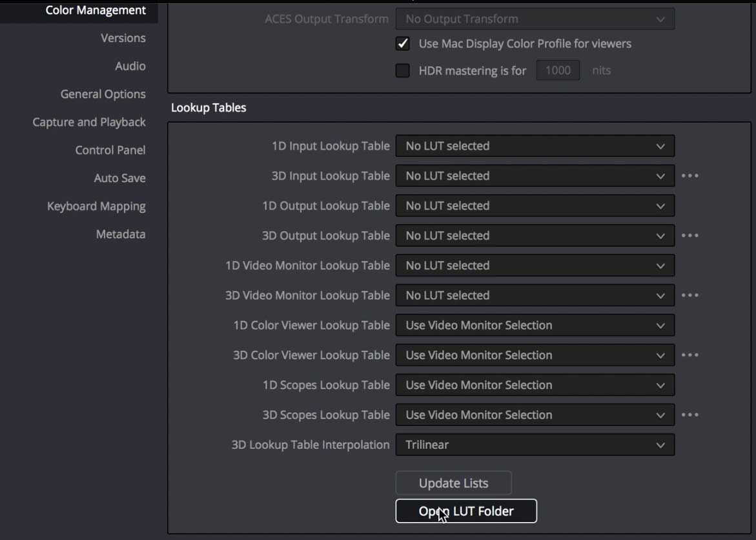
Task: Open options for 3D Scopes Lookup Table
Action: pos(690,415)
